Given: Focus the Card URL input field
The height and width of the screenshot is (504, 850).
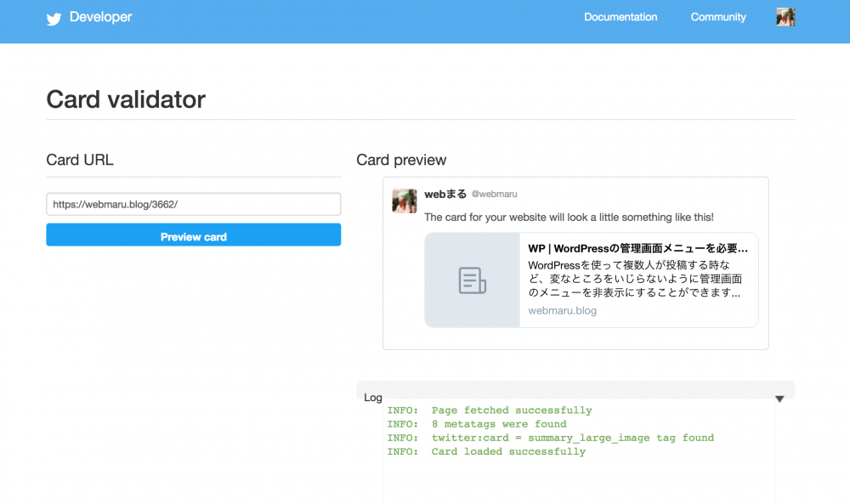Looking at the screenshot, I should click(x=194, y=204).
